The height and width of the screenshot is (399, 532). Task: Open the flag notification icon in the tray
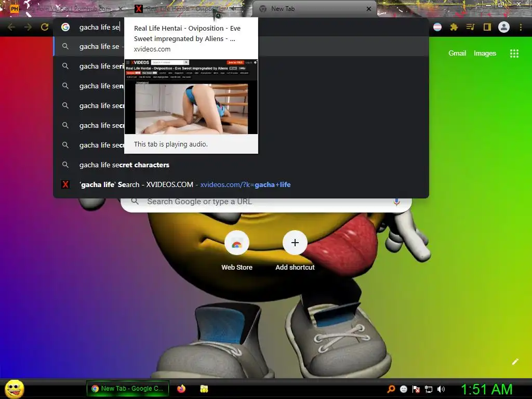[416, 389]
